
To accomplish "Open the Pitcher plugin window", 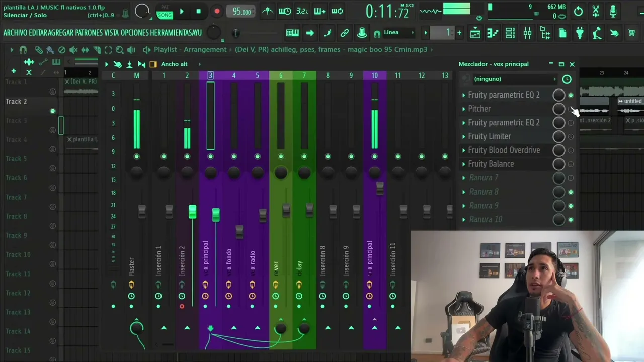I will (479, 109).
